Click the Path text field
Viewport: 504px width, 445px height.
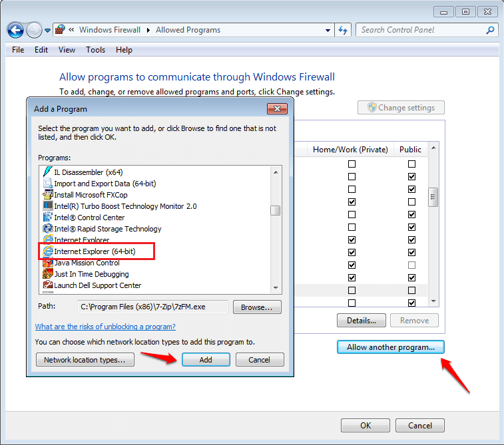pos(152,307)
